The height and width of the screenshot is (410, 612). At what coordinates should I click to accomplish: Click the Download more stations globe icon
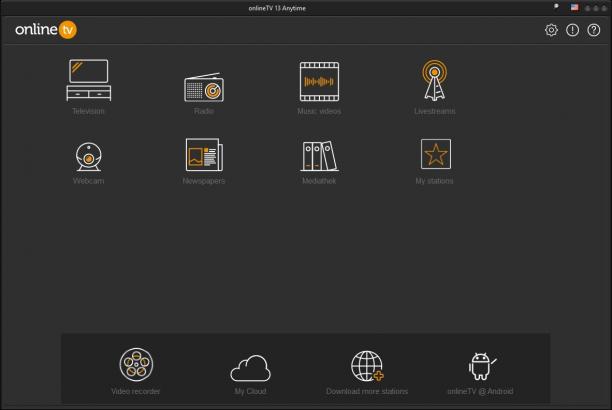tap(367, 366)
